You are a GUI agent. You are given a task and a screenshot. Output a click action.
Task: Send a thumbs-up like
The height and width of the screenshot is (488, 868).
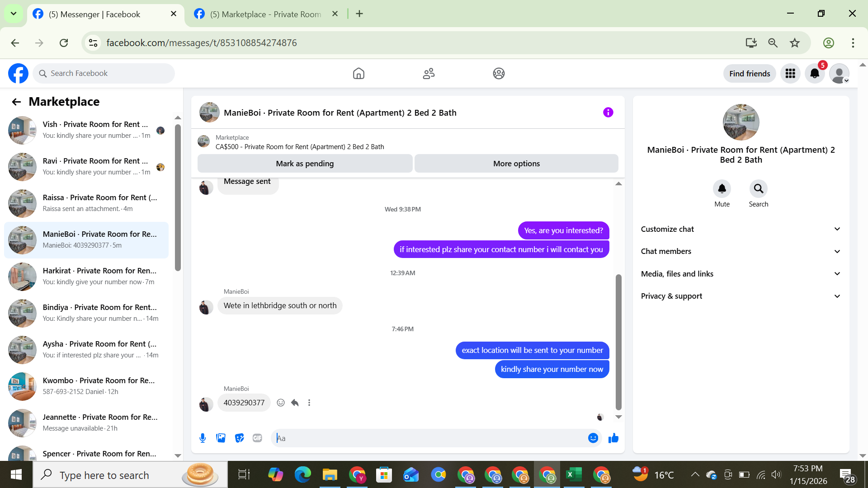[x=613, y=438]
